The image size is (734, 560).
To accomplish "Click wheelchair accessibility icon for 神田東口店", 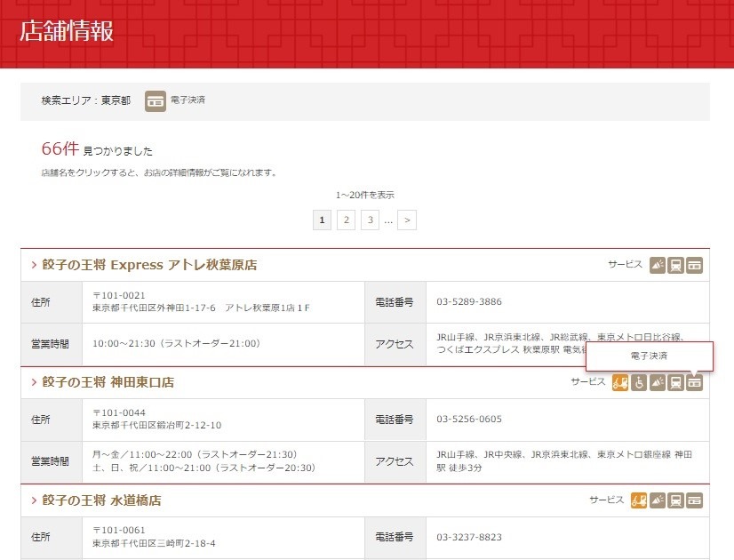I will pyautogui.click(x=639, y=382).
